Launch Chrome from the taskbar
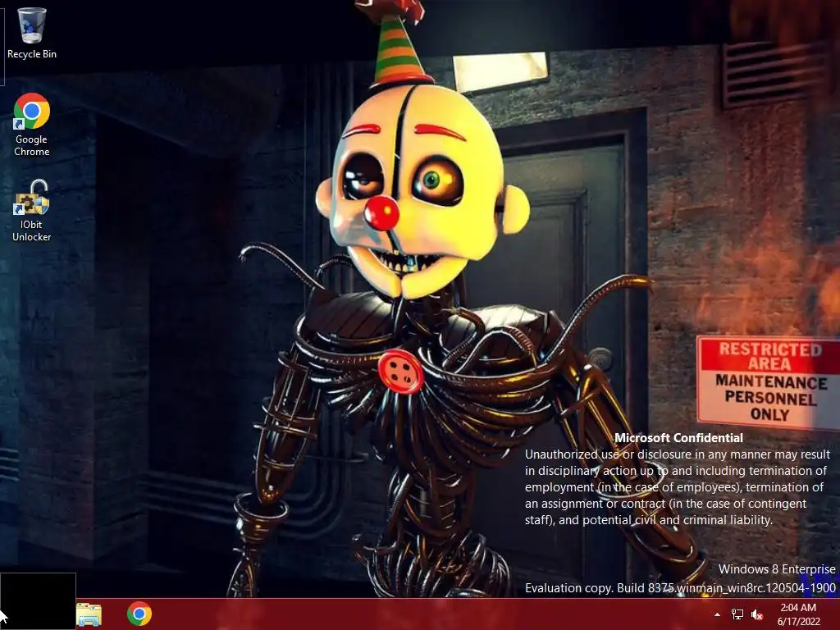The image size is (840, 630). [139, 614]
